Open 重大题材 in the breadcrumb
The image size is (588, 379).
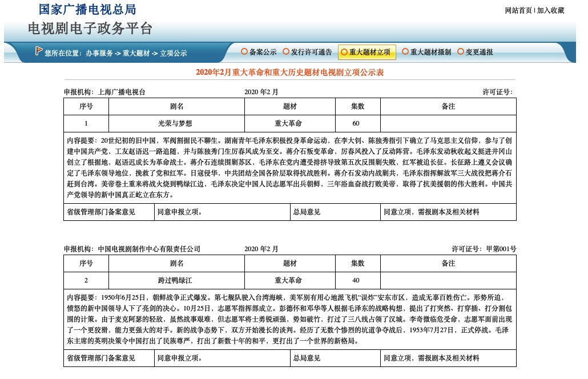coord(137,53)
